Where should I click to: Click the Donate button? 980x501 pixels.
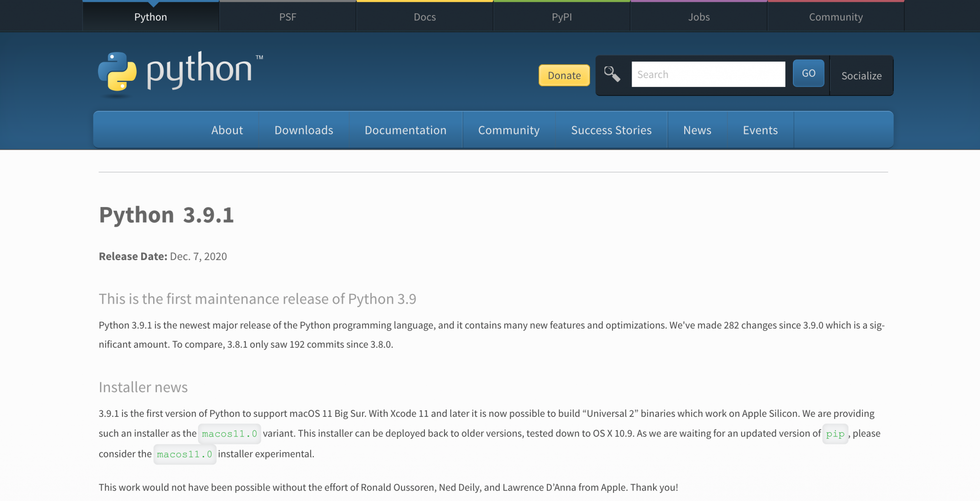point(564,75)
